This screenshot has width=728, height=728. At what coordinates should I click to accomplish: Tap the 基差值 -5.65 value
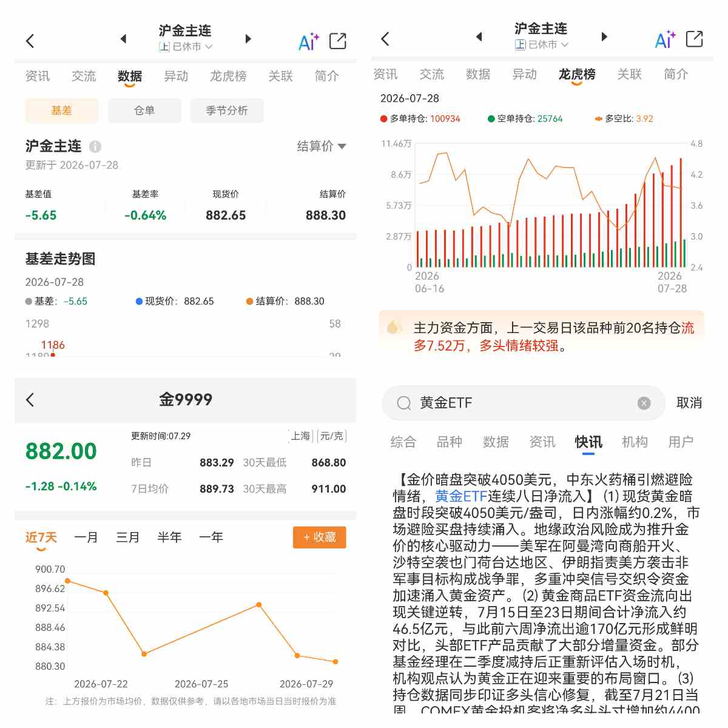[x=41, y=215]
